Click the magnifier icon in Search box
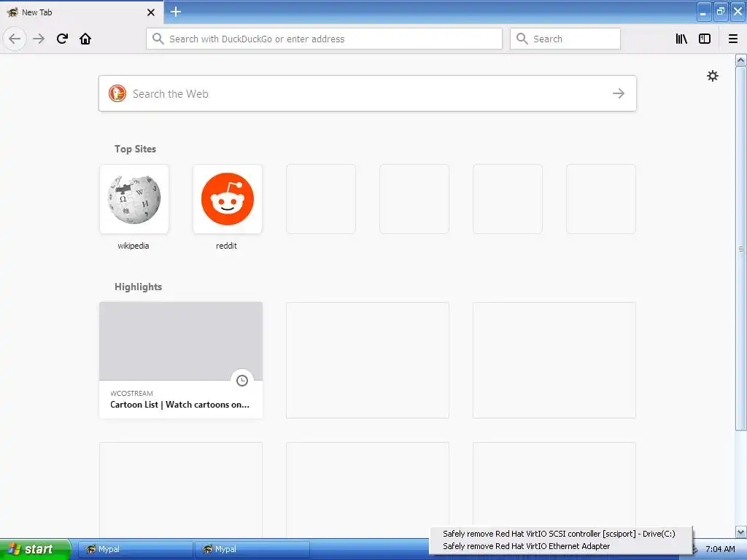The image size is (747, 560). [x=522, y=39]
